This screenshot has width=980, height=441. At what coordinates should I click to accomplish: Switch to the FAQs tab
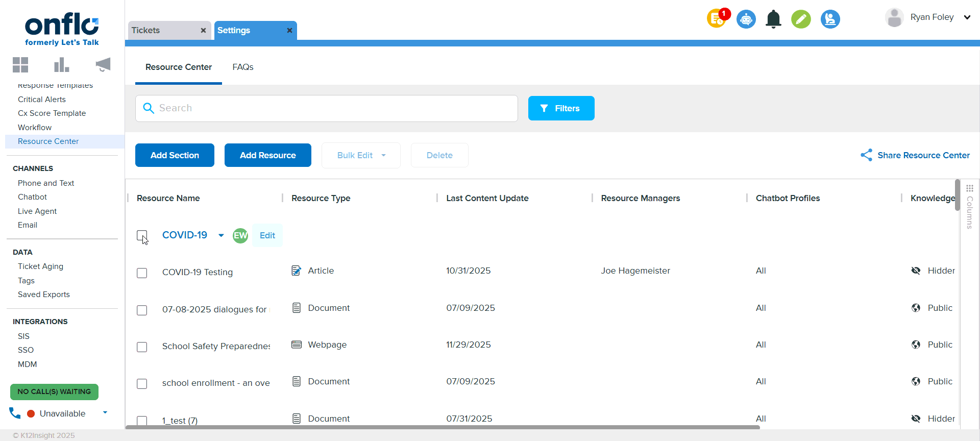pyautogui.click(x=243, y=67)
